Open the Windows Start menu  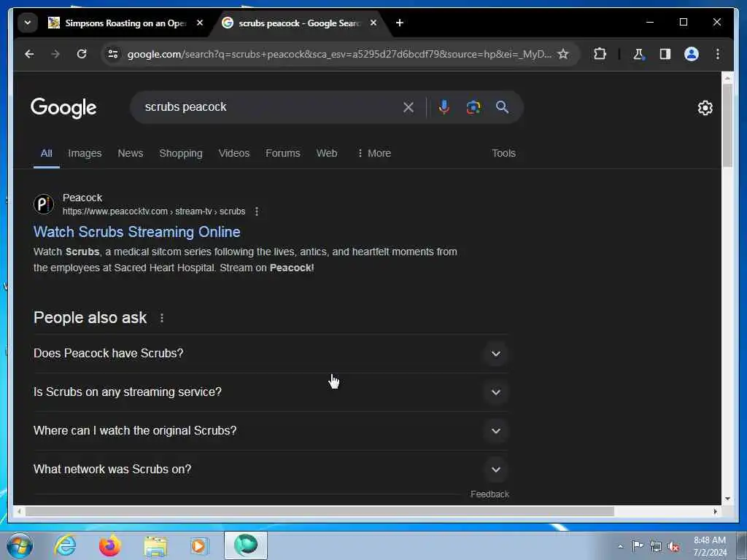[x=20, y=545]
